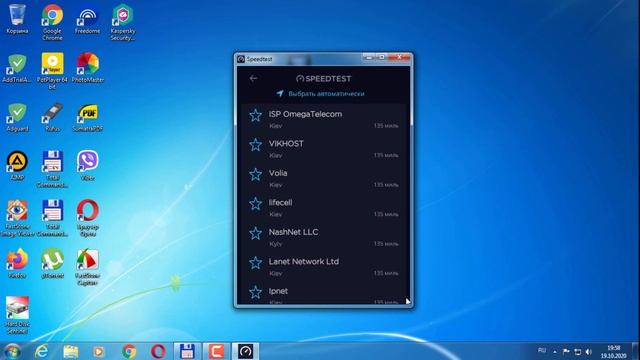Image resolution: width=640 pixels, height=360 pixels.
Task: Choose the VIKHOST server entry
Action: [323, 149]
